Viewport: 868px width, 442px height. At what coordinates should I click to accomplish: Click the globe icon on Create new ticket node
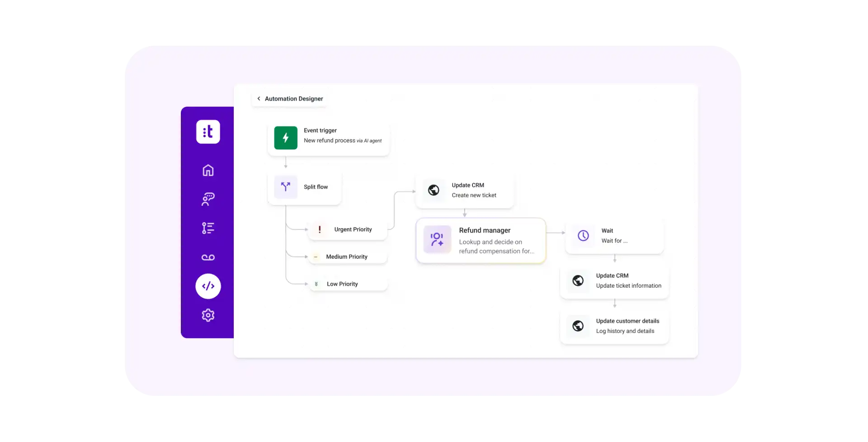[434, 190]
